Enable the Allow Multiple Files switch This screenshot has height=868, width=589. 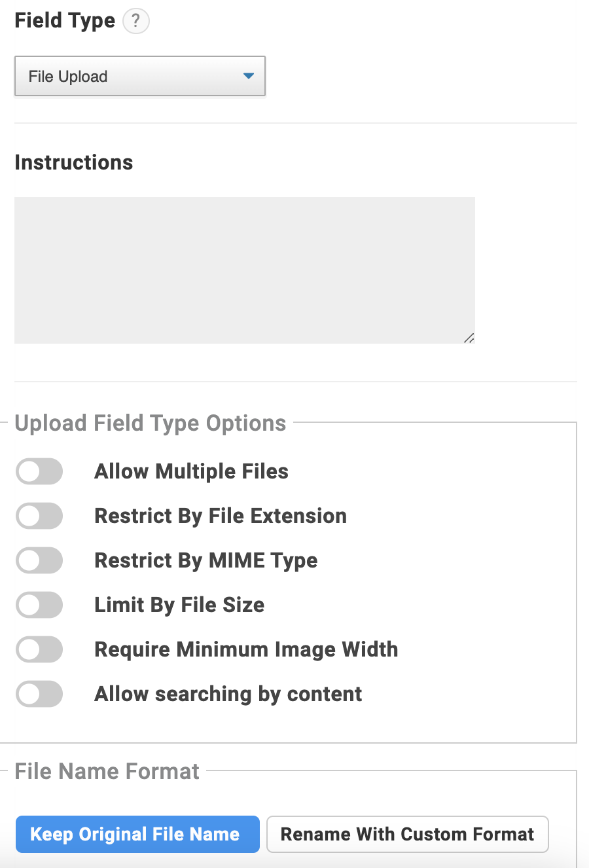(39, 471)
